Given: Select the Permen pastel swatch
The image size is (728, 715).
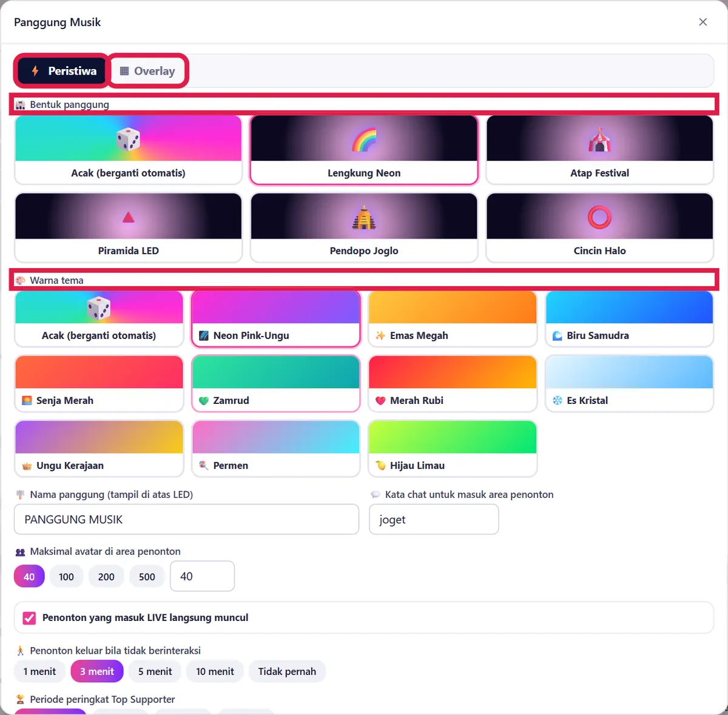Looking at the screenshot, I should (x=276, y=437).
